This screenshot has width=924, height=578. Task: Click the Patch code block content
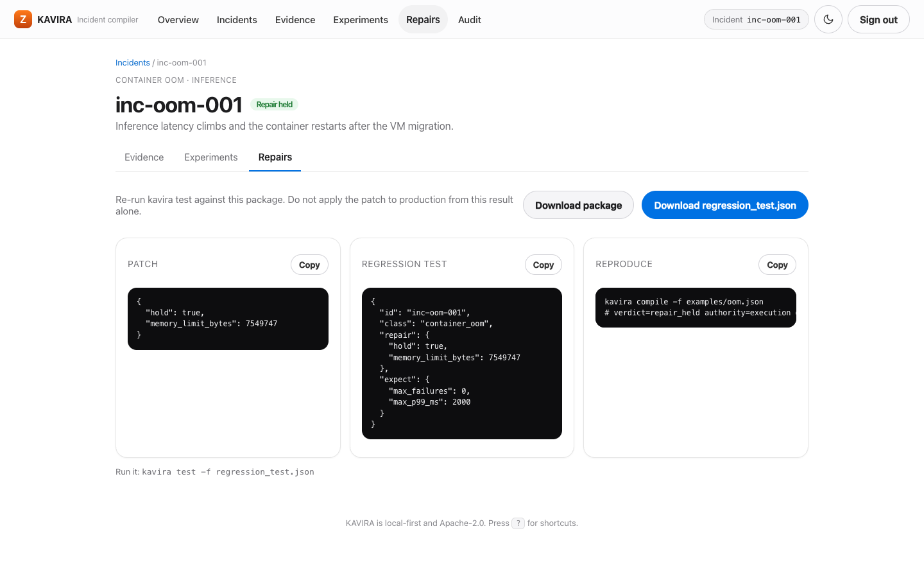pos(228,319)
